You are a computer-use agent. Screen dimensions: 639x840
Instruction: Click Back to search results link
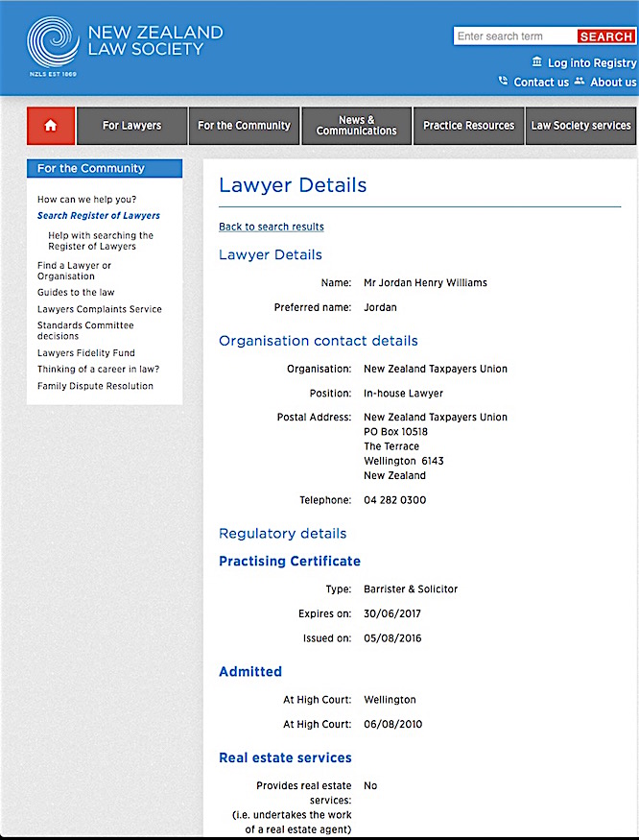tap(271, 227)
